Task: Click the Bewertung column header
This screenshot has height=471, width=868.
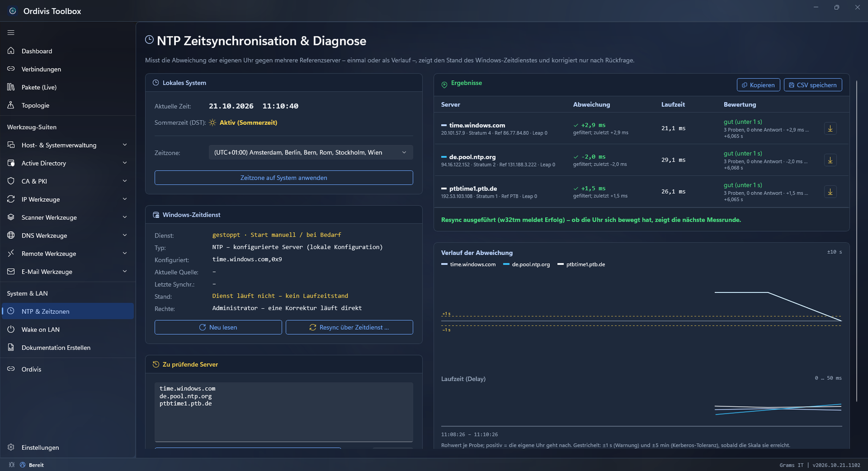Action: point(739,104)
